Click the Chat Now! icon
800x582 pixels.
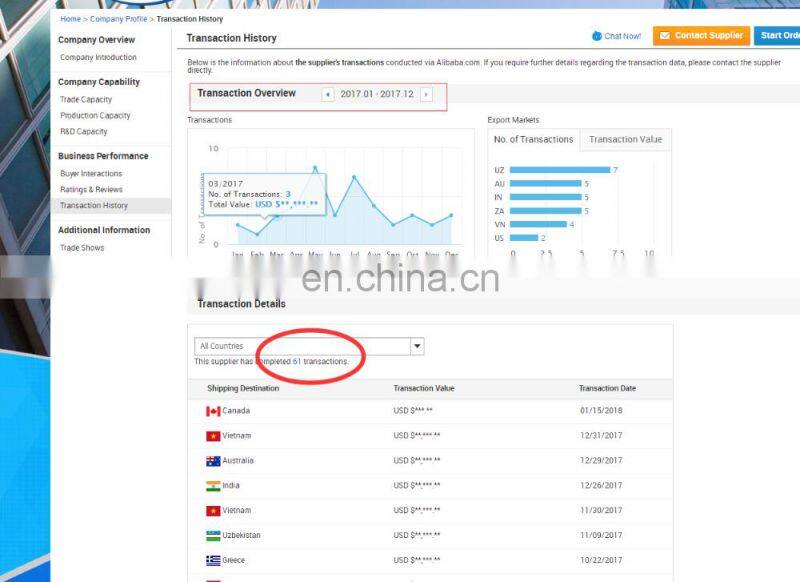click(x=597, y=36)
